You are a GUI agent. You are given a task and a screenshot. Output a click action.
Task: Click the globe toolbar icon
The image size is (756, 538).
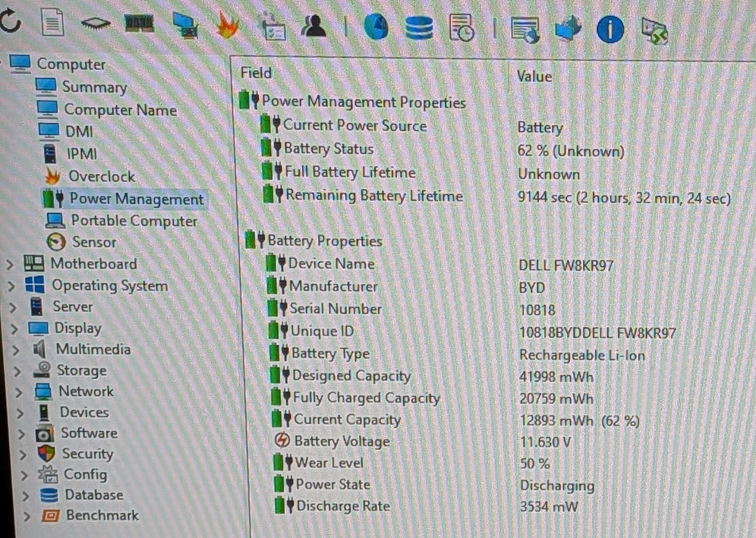pyautogui.click(x=376, y=27)
